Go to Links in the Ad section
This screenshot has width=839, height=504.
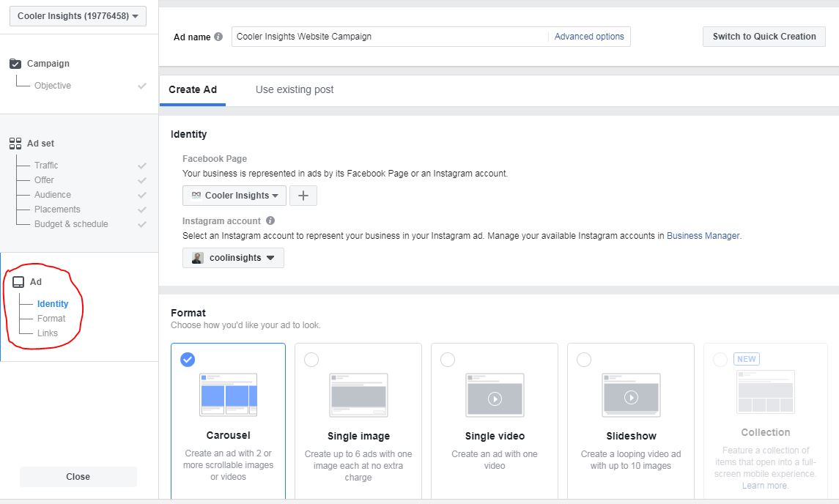[x=47, y=333]
